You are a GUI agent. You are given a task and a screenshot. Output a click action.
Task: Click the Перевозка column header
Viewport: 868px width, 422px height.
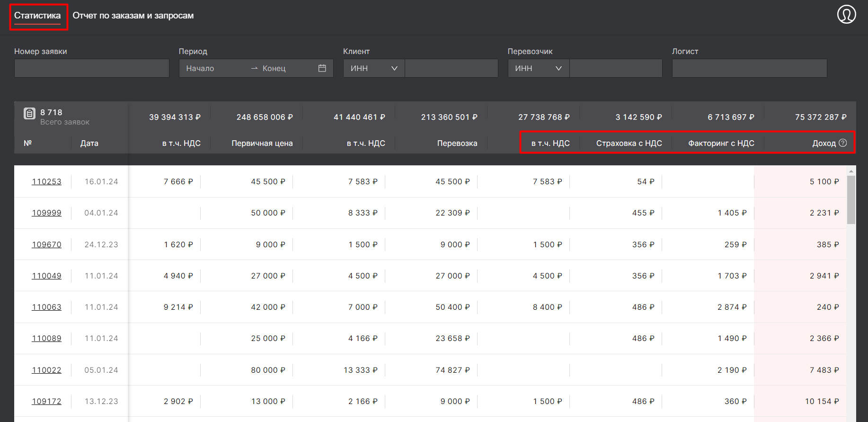[x=457, y=143]
